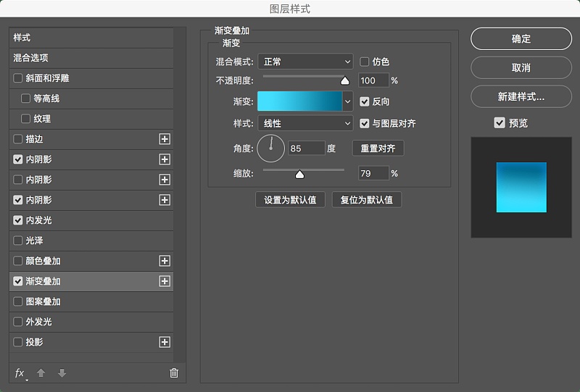Open the 混合模式 dropdown showing 正常
The height and width of the screenshot is (392, 580).
coord(305,62)
